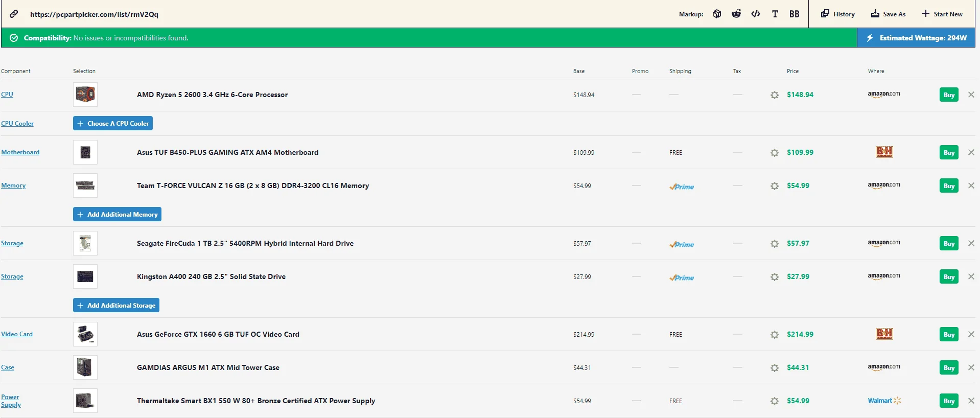Click the Walmart logo in the Power Supply row
This screenshot has height=418, width=980.
(884, 401)
